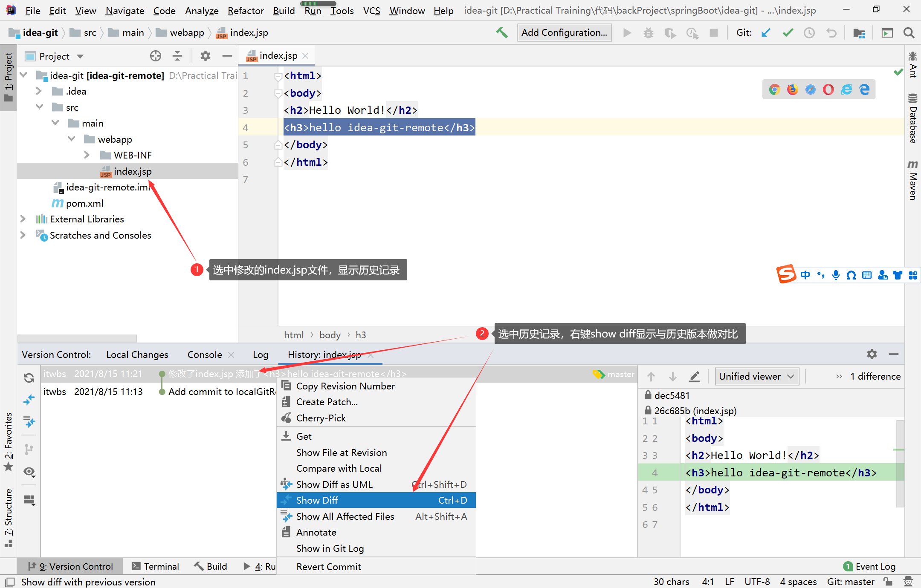Click the master branch tag label
The height and width of the screenshot is (588, 921).
pyautogui.click(x=614, y=374)
